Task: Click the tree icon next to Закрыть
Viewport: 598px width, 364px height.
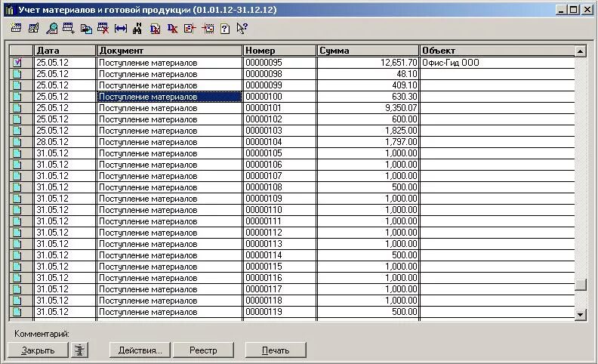Action: pyautogui.click(x=79, y=350)
